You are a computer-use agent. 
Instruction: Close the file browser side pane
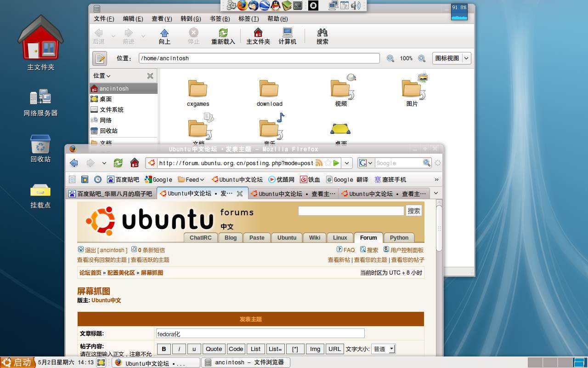click(x=150, y=76)
